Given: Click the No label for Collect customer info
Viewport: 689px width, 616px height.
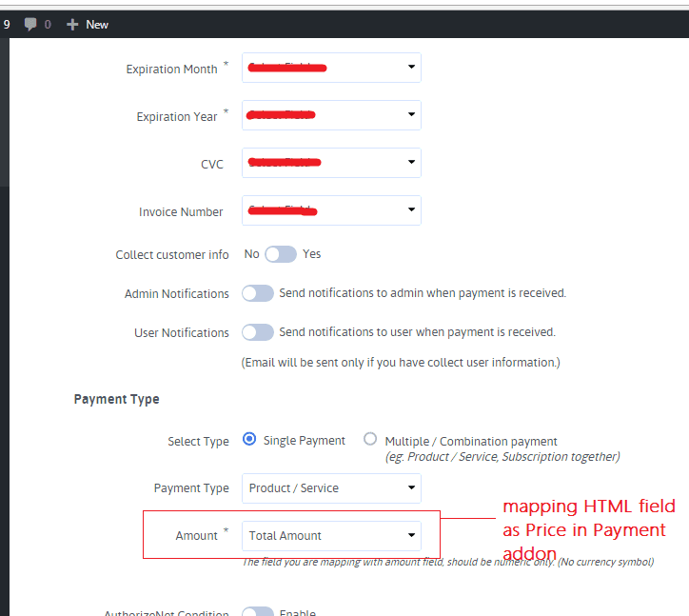Looking at the screenshot, I should point(251,254).
